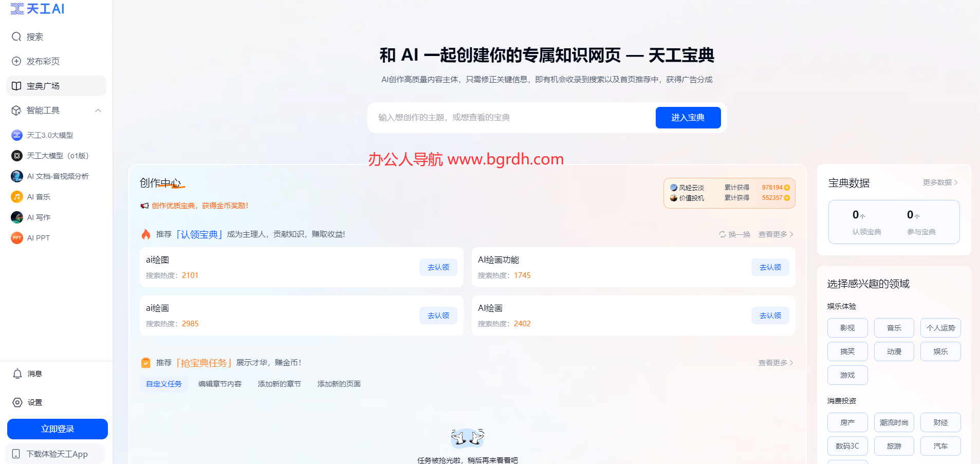Open the AI PPT icon
The image size is (980, 464).
[17, 238]
